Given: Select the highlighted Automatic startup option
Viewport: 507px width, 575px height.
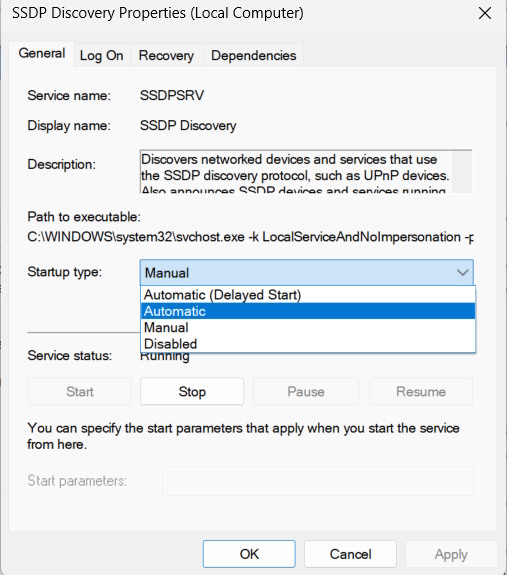Looking at the screenshot, I should point(308,311).
